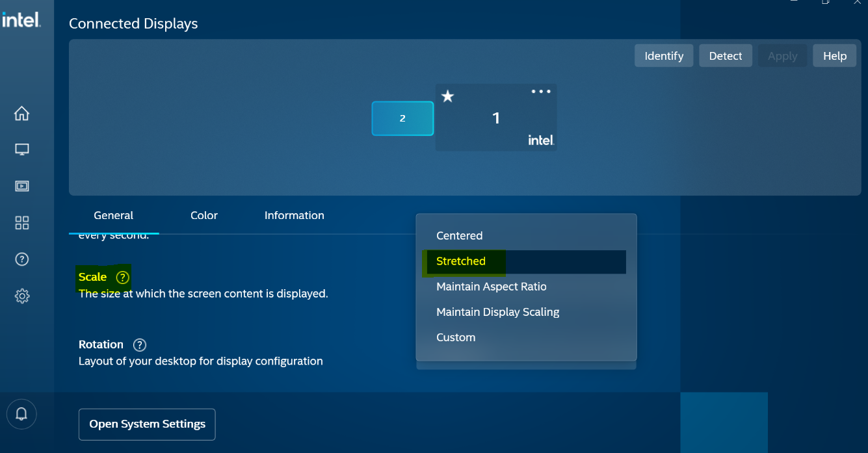
Task: Open the notifications bell icon
Action: pos(21,414)
